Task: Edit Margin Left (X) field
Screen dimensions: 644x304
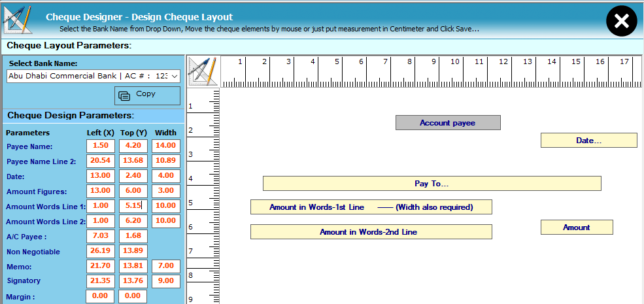Action: coord(100,296)
